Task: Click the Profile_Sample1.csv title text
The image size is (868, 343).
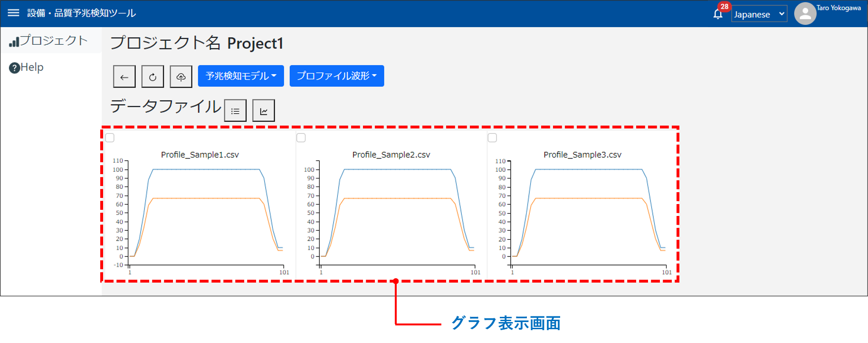Action: click(x=200, y=155)
